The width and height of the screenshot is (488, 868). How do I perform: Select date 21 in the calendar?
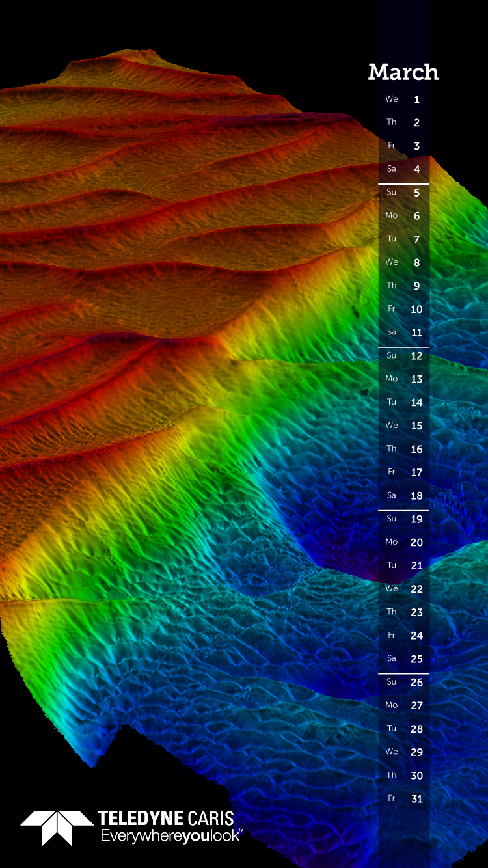coord(417,566)
